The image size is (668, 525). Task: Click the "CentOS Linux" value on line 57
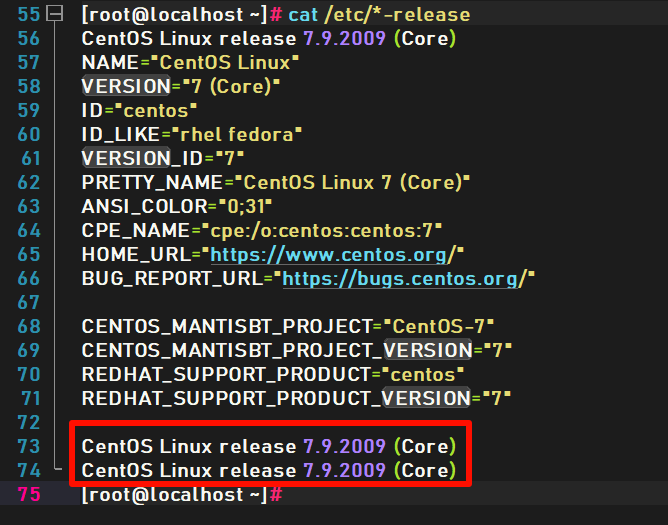224,63
